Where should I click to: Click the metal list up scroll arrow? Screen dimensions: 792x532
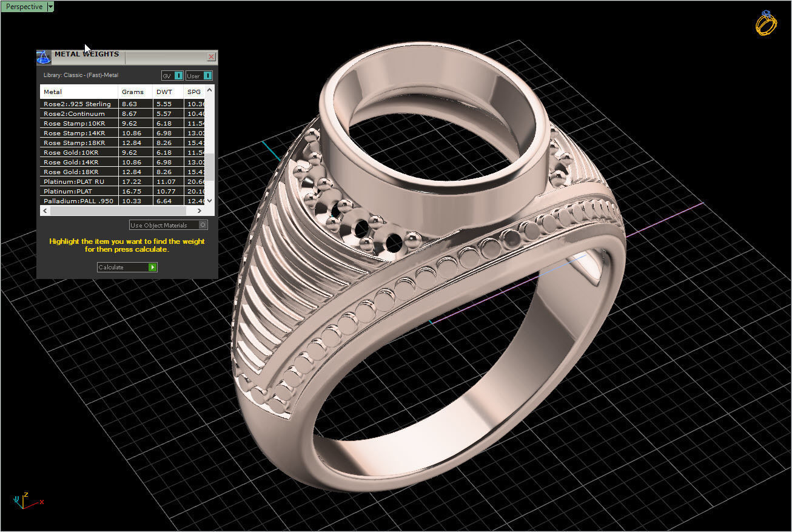tap(210, 89)
